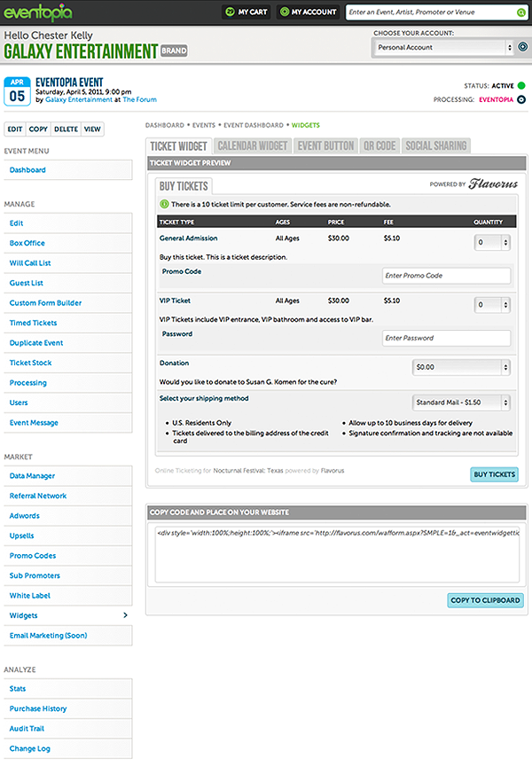The width and height of the screenshot is (532, 782).
Task: Open Event Message
Action: pos(67,423)
